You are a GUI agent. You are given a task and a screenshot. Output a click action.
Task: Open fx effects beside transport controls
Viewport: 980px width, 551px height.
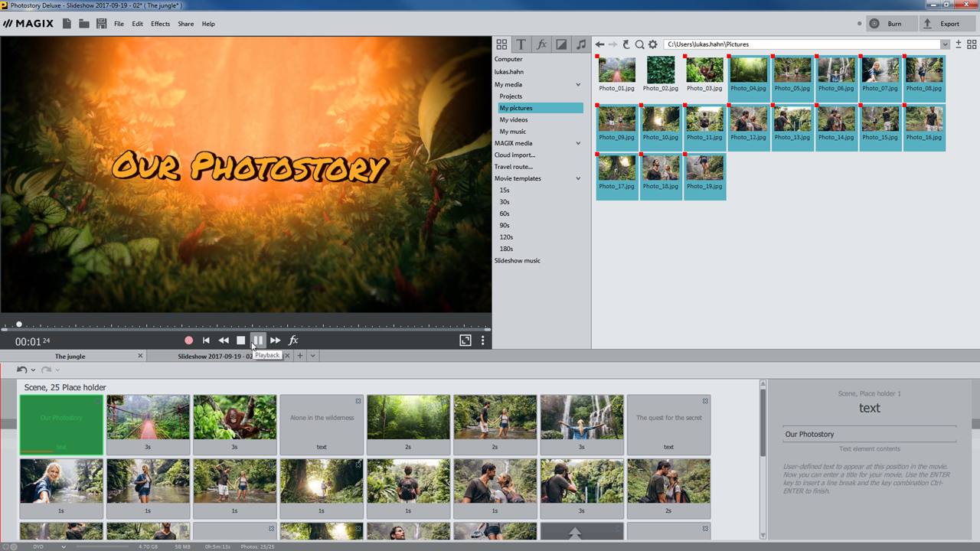click(x=293, y=341)
